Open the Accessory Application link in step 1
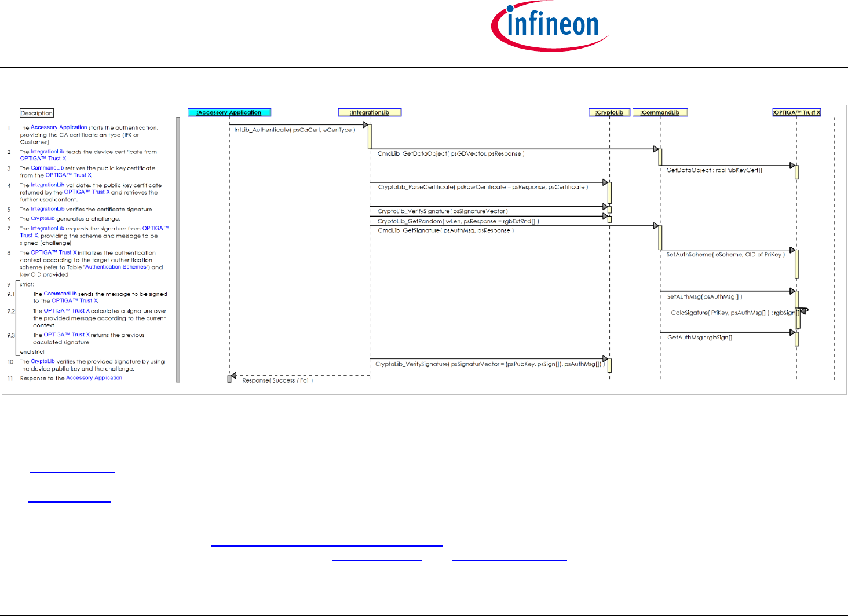Viewport: 848px width, 616px height. pos(59,127)
